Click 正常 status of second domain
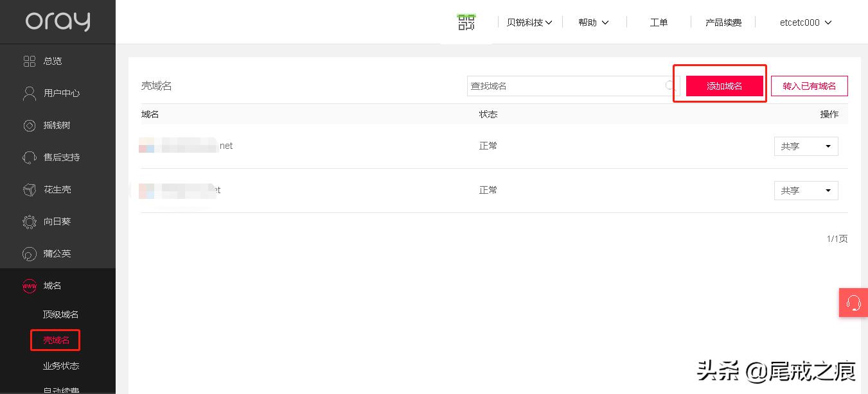The image size is (868, 394). (488, 190)
